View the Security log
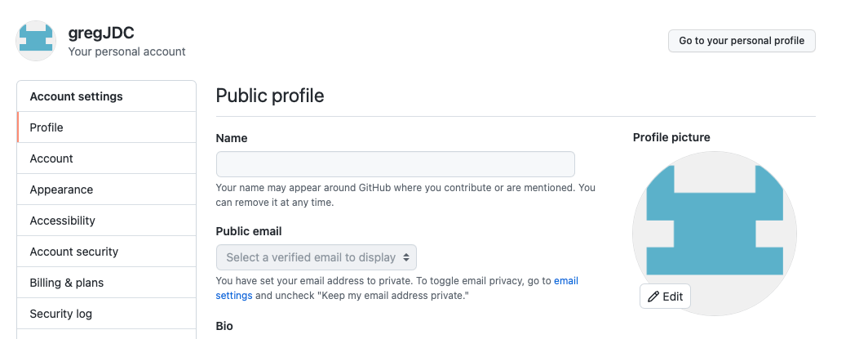The image size is (868, 339). tap(60, 314)
